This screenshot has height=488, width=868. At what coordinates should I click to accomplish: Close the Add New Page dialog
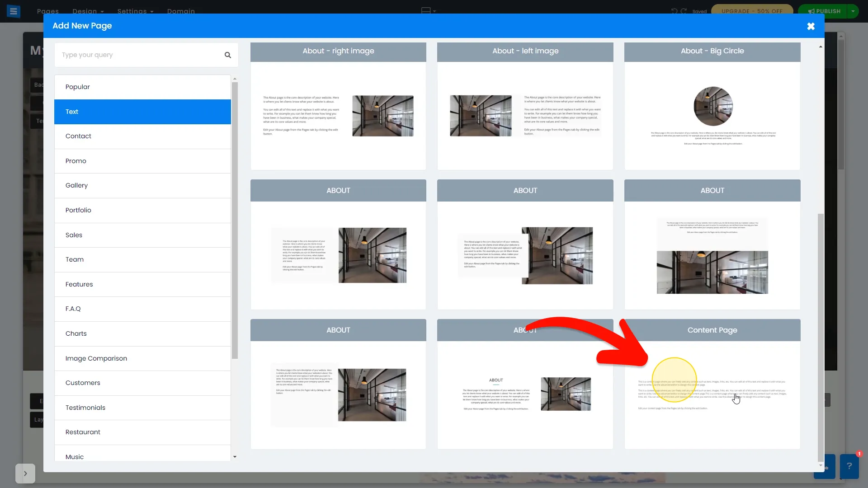(811, 26)
